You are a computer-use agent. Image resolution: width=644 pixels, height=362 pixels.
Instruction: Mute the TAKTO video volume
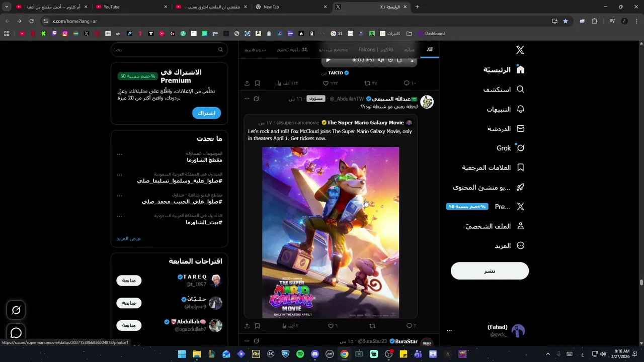(381, 59)
